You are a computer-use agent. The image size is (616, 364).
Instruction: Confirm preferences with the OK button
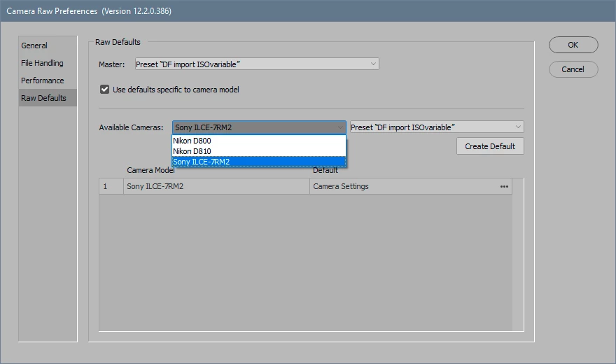click(573, 45)
